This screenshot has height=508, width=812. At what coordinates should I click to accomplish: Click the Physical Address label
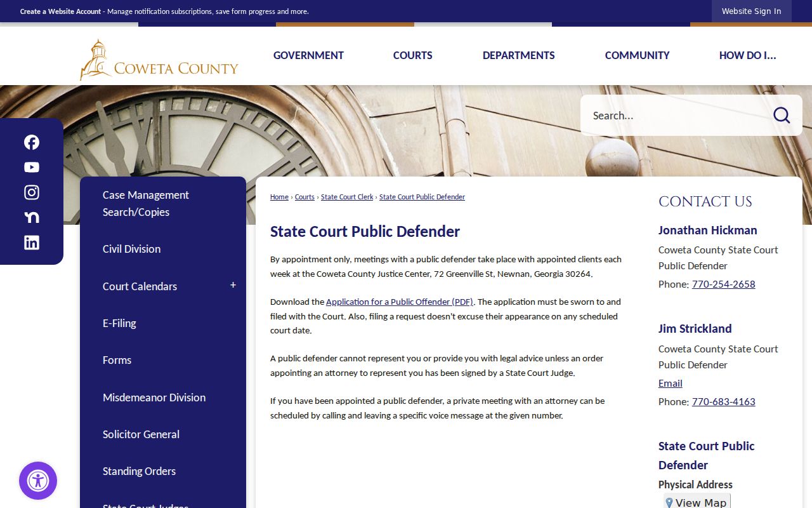click(x=695, y=485)
